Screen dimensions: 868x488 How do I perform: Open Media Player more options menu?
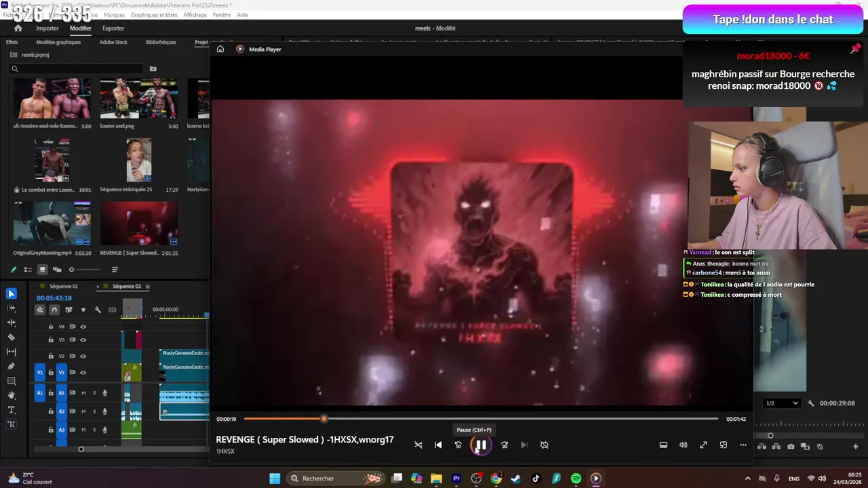(x=743, y=445)
